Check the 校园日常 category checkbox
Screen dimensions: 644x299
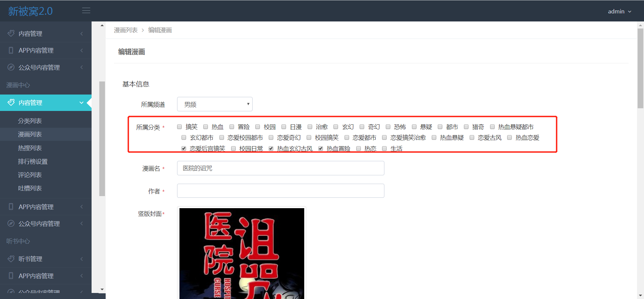point(233,148)
